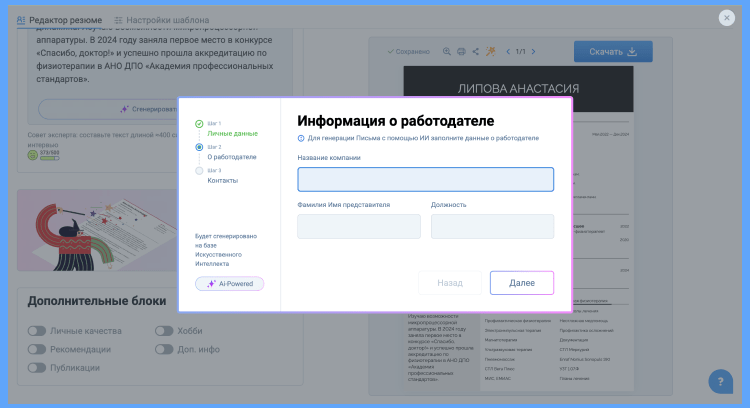Click the Должность input field
Screen dimensions: 750x408
click(x=492, y=226)
